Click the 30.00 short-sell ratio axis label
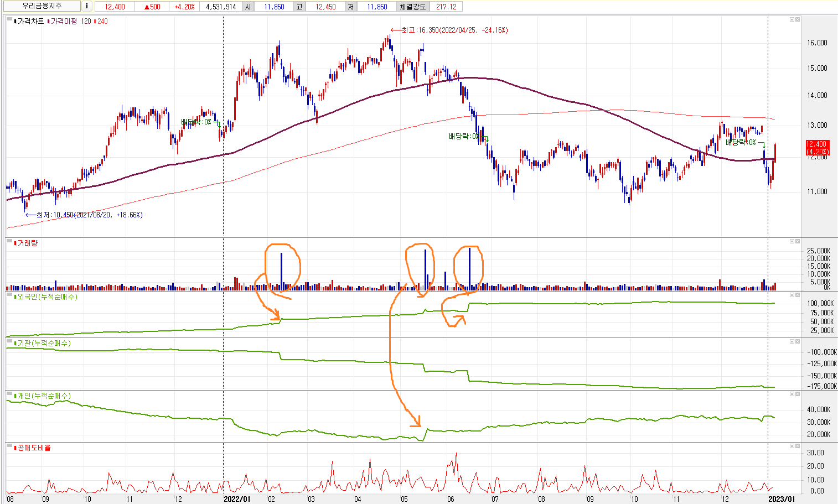 [x=816, y=453]
